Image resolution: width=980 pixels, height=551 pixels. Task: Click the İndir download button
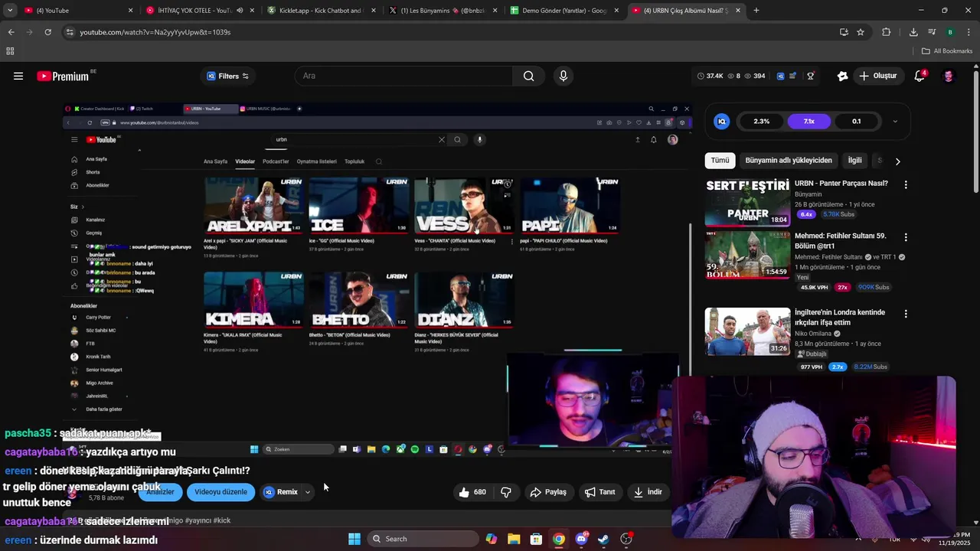click(648, 492)
